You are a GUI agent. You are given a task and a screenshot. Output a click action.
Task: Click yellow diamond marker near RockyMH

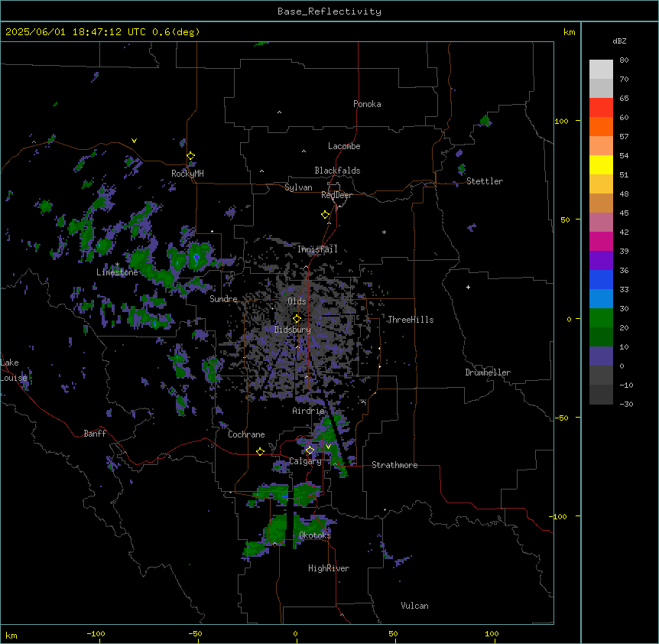pyautogui.click(x=190, y=156)
